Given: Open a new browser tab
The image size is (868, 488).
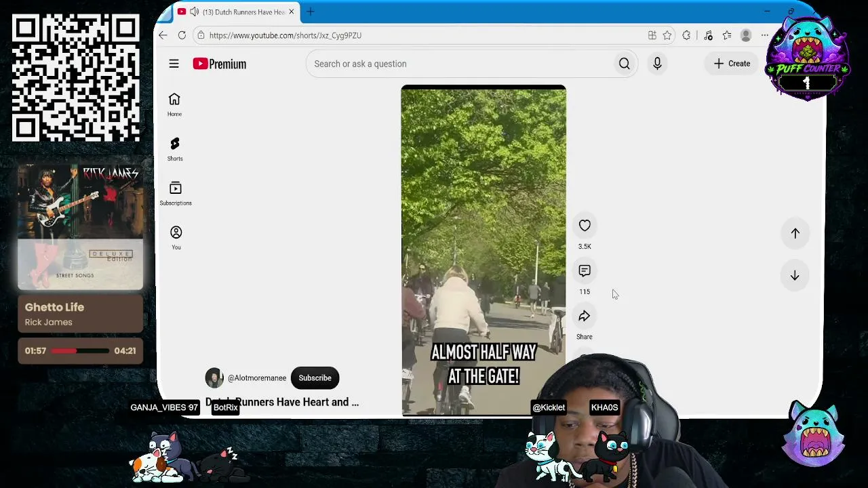Looking at the screenshot, I should [310, 12].
